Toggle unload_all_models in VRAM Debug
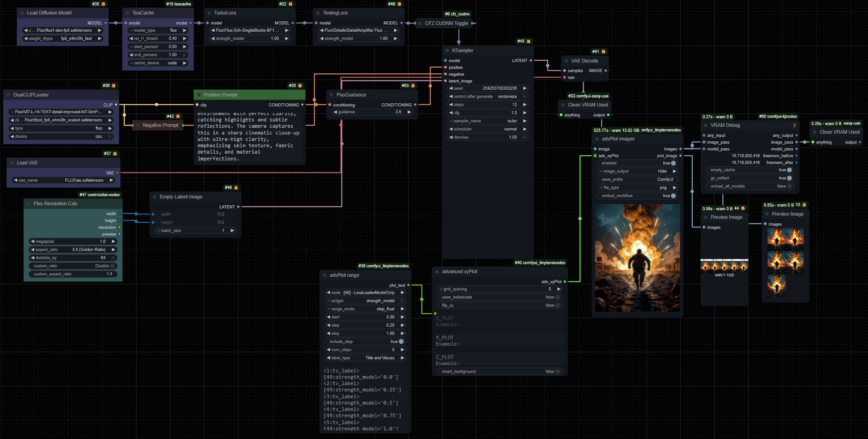The height and width of the screenshot is (439, 868). coord(789,186)
